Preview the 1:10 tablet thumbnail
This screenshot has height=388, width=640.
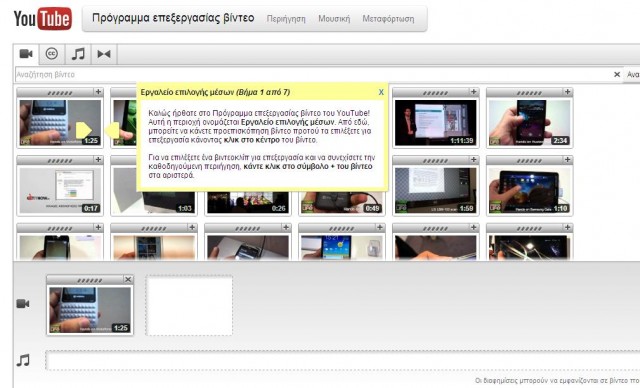coord(529,190)
